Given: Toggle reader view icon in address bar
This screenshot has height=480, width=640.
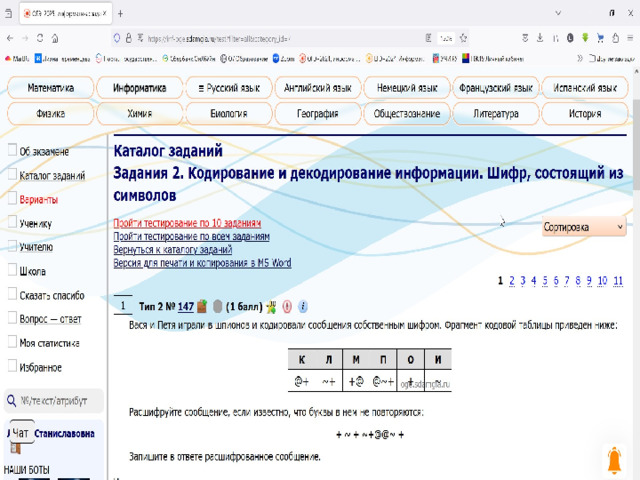Looking at the screenshot, I should (x=428, y=38).
